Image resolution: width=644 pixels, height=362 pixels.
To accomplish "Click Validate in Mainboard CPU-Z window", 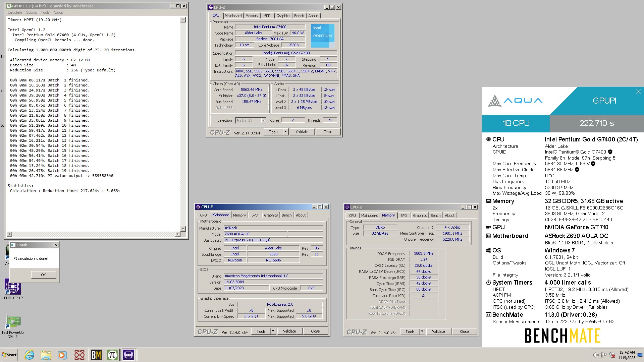I will click(x=289, y=331).
